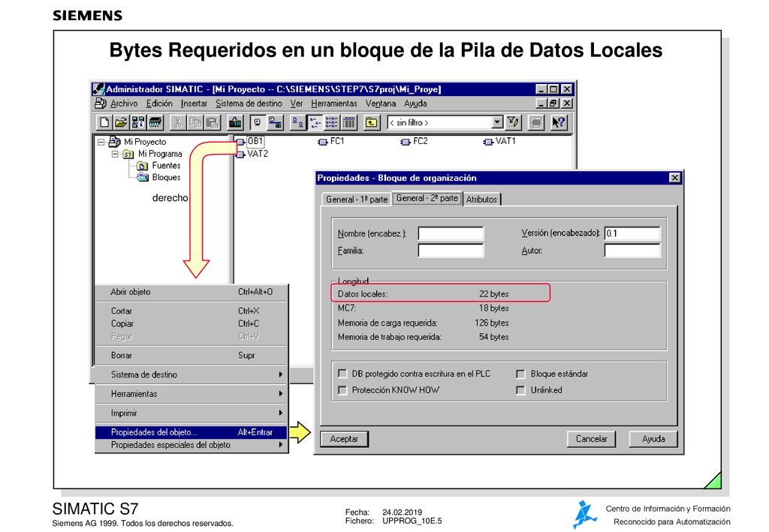Screen dimensions: 769x532
Task: Click the Ayuda button in dialog
Action: click(x=654, y=439)
